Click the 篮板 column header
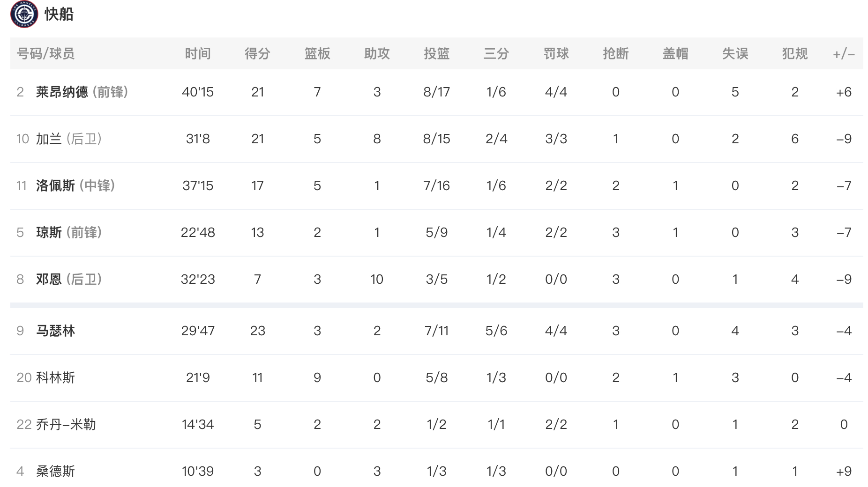This screenshot has width=868, height=487. pos(317,53)
